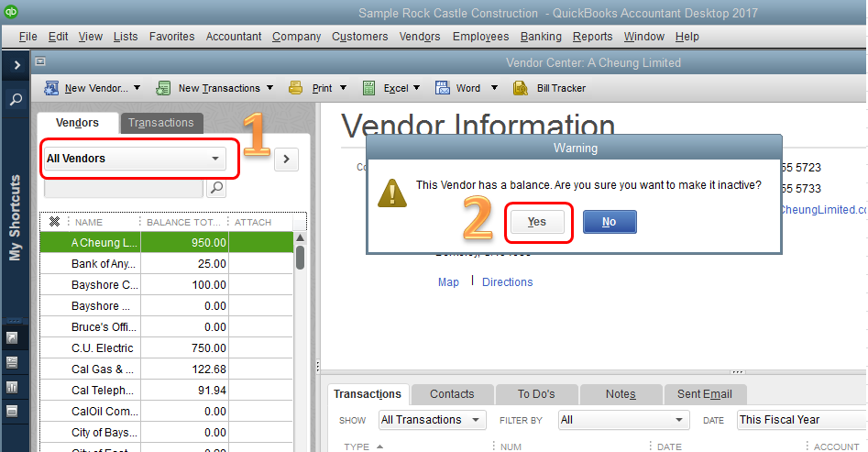The width and height of the screenshot is (868, 452).
Task: Open the All Vendors filter dropdown
Action: coord(135,159)
